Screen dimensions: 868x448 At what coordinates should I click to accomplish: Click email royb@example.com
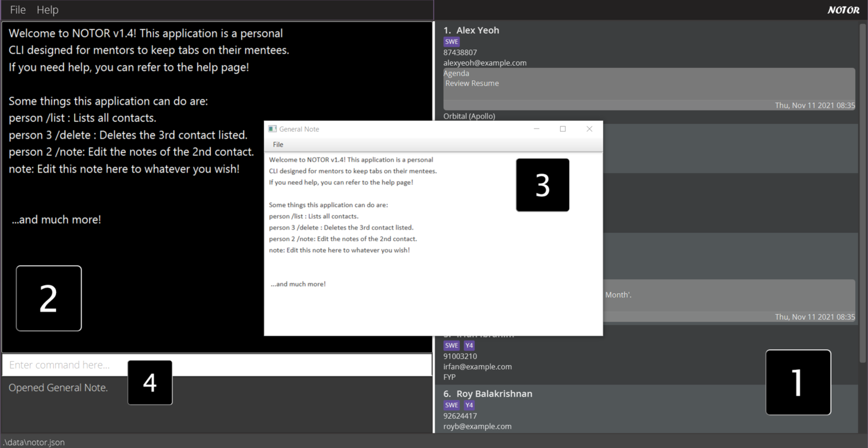tap(477, 426)
